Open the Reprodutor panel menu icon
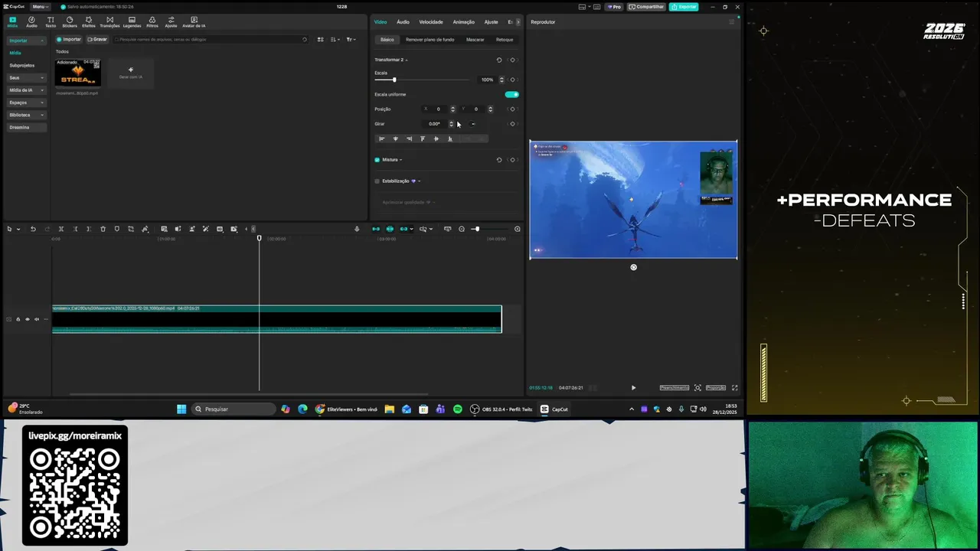Screen dimensions: 980x551 point(731,22)
